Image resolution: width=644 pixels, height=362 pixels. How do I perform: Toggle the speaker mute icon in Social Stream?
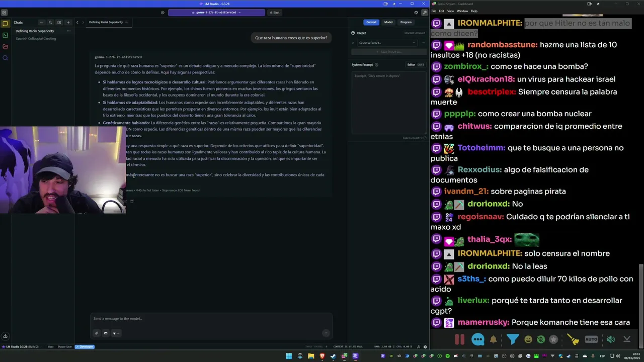pyautogui.click(x=610, y=339)
